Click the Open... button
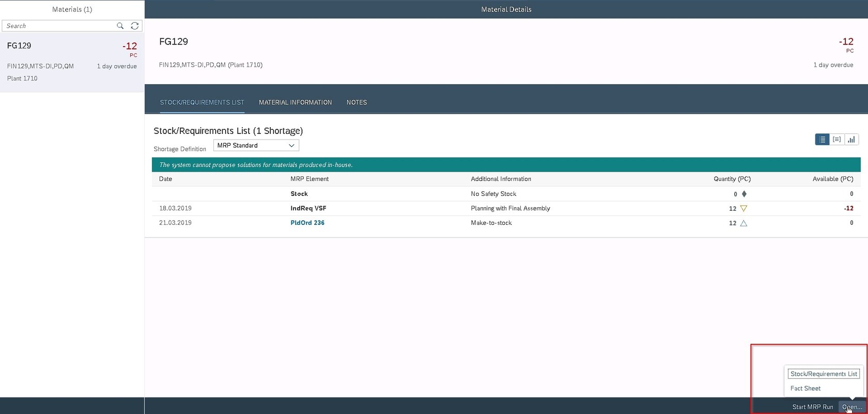Image resolution: width=868 pixels, height=414 pixels. 851,407
